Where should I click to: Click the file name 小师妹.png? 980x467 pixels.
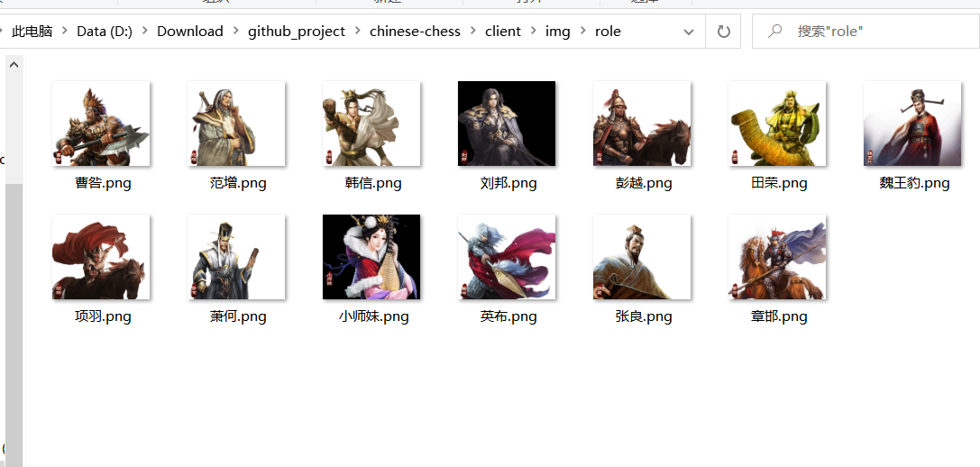coord(373,316)
